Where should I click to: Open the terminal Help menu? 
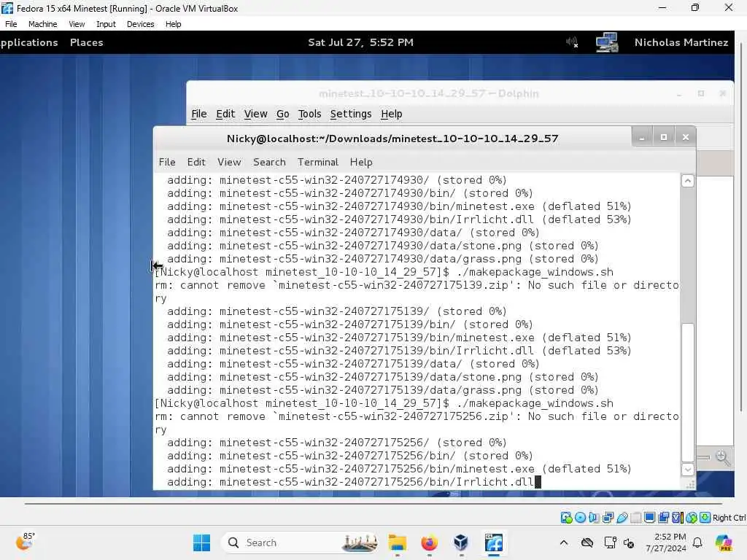361,162
